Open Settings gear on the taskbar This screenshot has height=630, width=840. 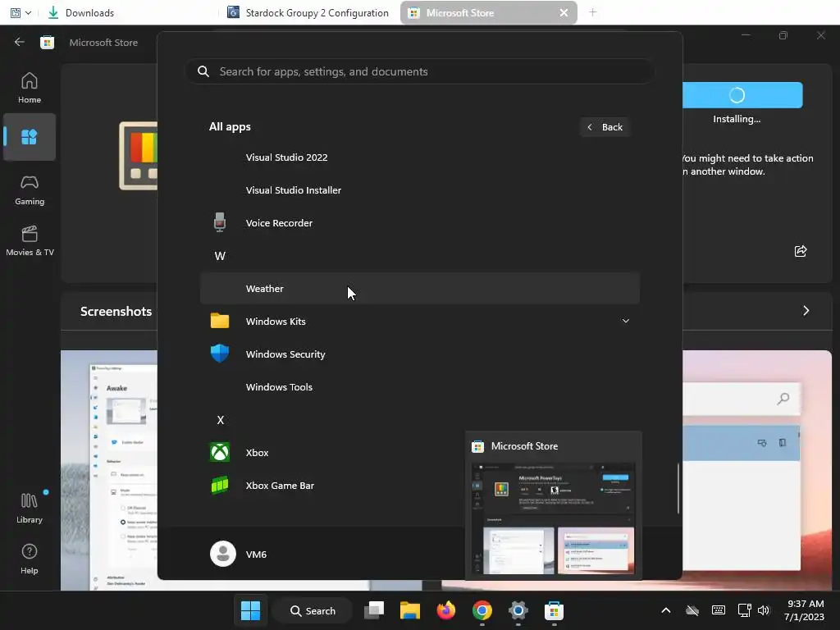click(x=518, y=610)
